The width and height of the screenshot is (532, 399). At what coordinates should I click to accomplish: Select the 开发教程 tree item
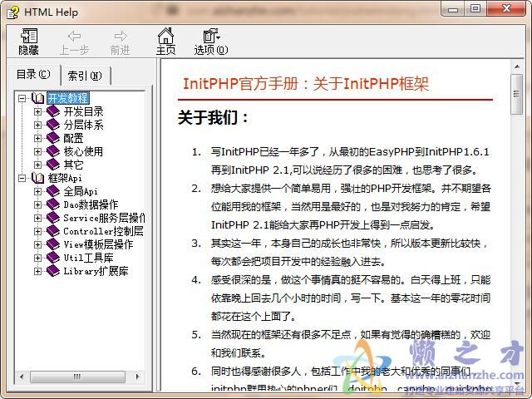pos(68,98)
